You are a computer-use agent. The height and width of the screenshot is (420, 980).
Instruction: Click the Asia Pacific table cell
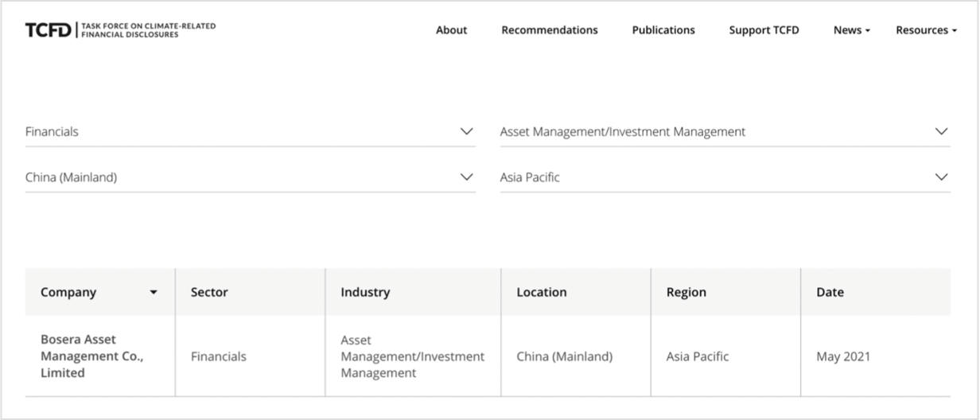(x=725, y=356)
